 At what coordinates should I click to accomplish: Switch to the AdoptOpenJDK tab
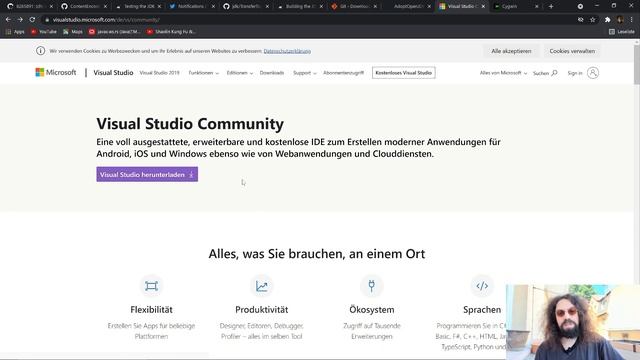pos(408,7)
